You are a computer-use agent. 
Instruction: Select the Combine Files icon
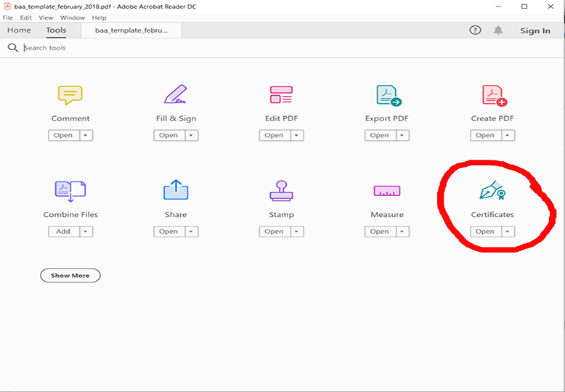pos(70,191)
